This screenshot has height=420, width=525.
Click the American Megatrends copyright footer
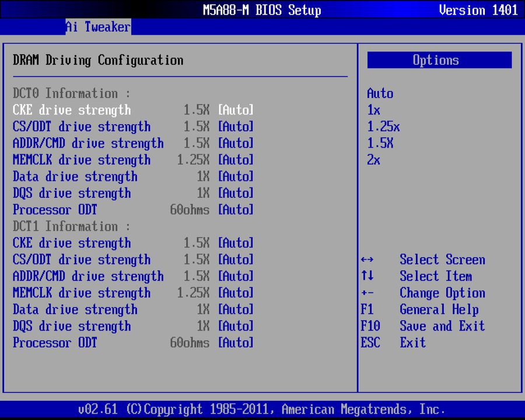coord(262,409)
